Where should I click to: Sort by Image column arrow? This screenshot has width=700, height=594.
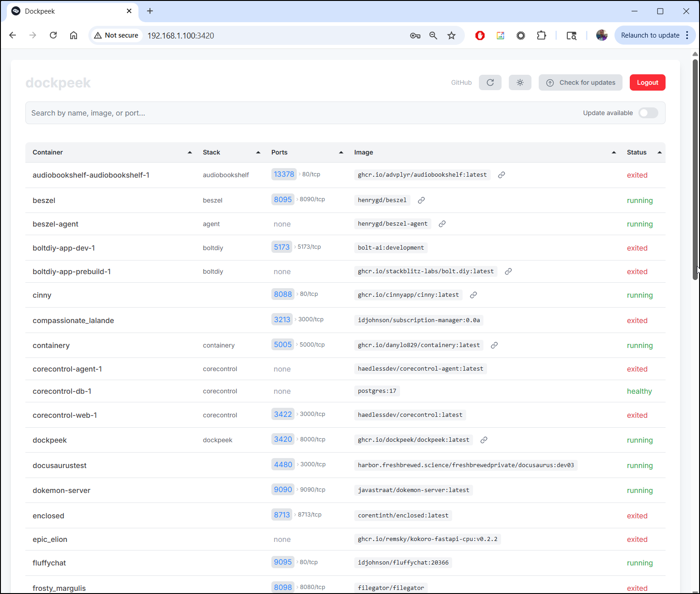point(614,152)
